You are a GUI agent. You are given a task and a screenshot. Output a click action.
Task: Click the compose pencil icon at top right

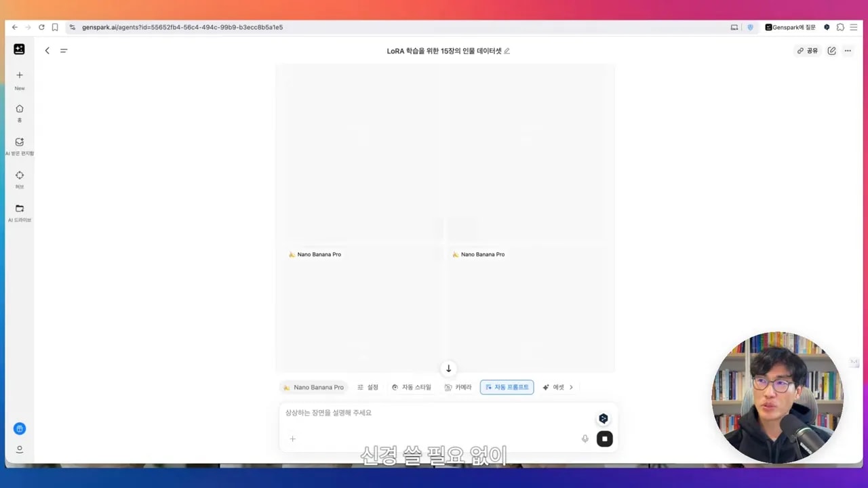[x=831, y=50]
